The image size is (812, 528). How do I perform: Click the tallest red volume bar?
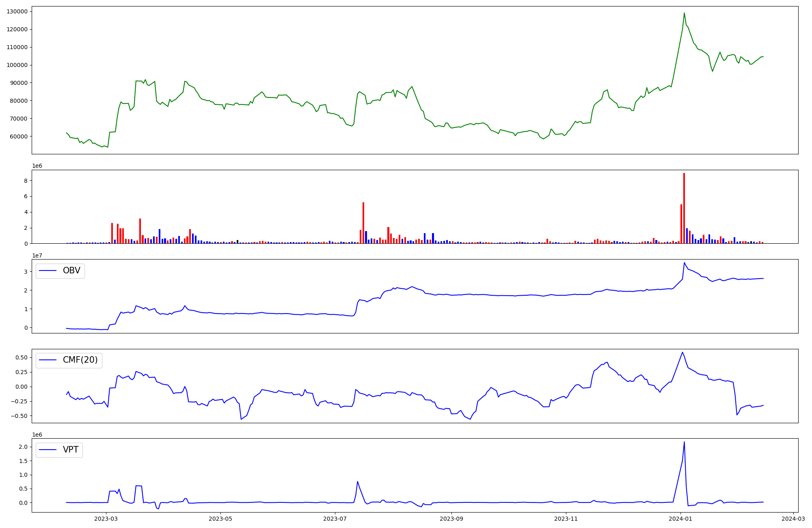pos(684,208)
